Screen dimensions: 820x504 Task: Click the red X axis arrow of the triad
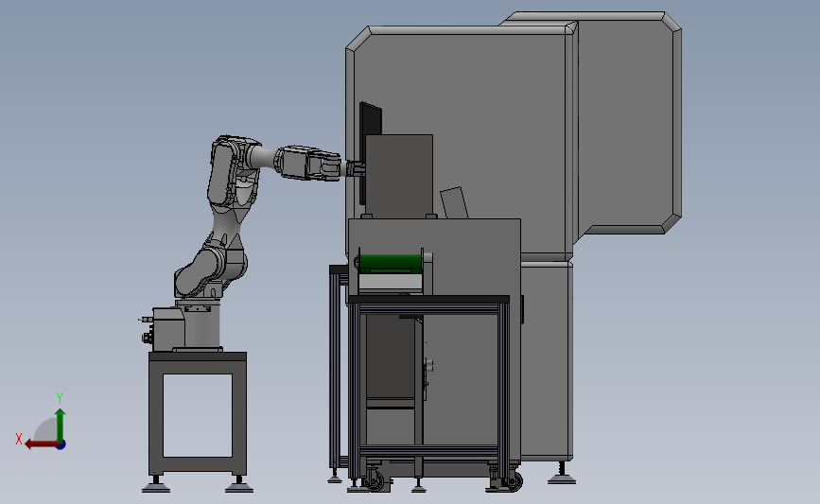pyautogui.click(x=41, y=444)
